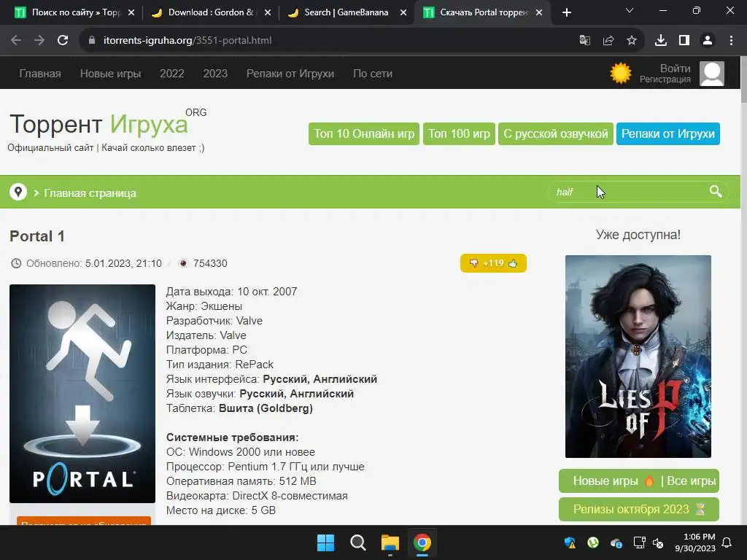Screen dimensions: 747x560
Task: Switch site theme with sun icon
Action: coord(620,74)
